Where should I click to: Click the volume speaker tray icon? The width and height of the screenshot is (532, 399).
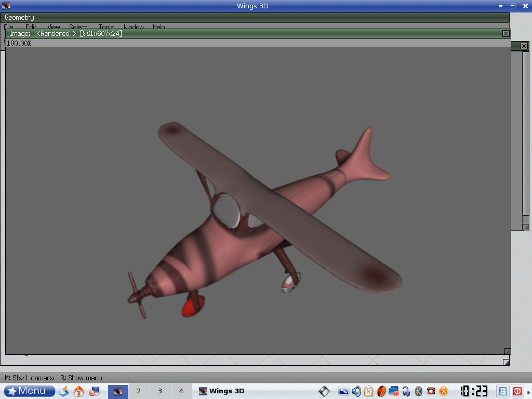(356, 391)
